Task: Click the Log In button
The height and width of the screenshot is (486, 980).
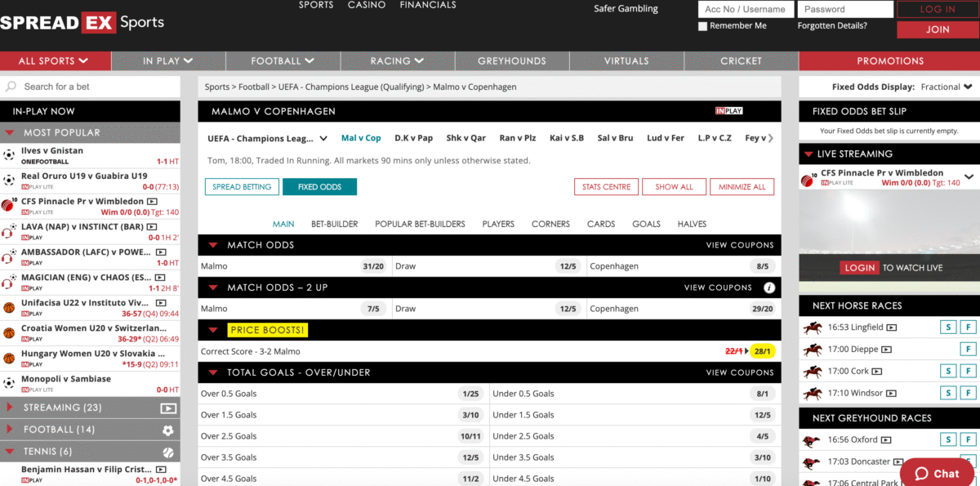Action: tap(938, 9)
